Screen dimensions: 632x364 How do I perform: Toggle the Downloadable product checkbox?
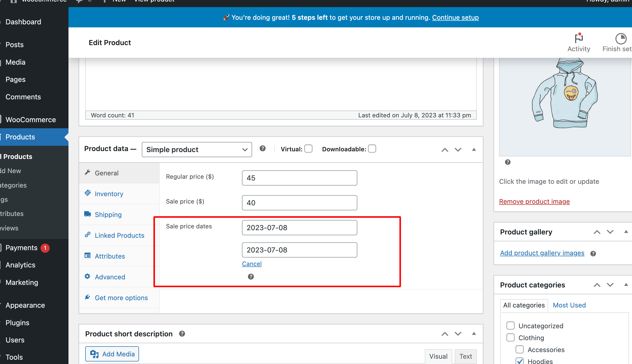click(x=372, y=149)
